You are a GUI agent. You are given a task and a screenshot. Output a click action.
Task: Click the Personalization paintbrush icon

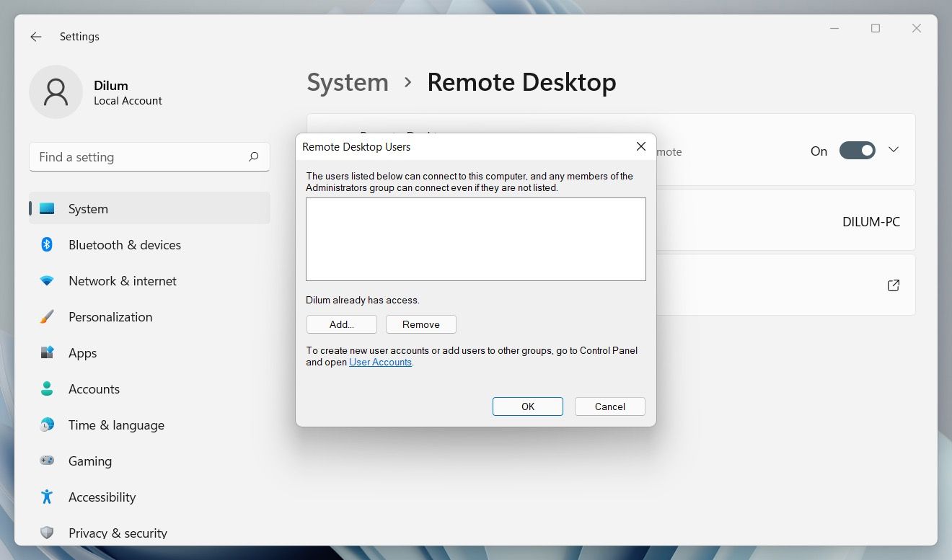click(46, 317)
